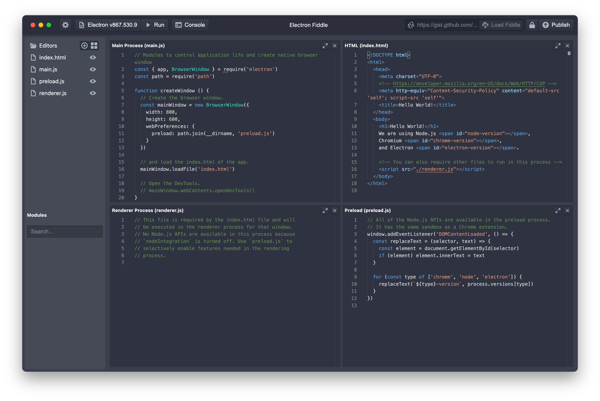Run the fiddle
The width and height of the screenshot is (600, 401).
coord(155,25)
